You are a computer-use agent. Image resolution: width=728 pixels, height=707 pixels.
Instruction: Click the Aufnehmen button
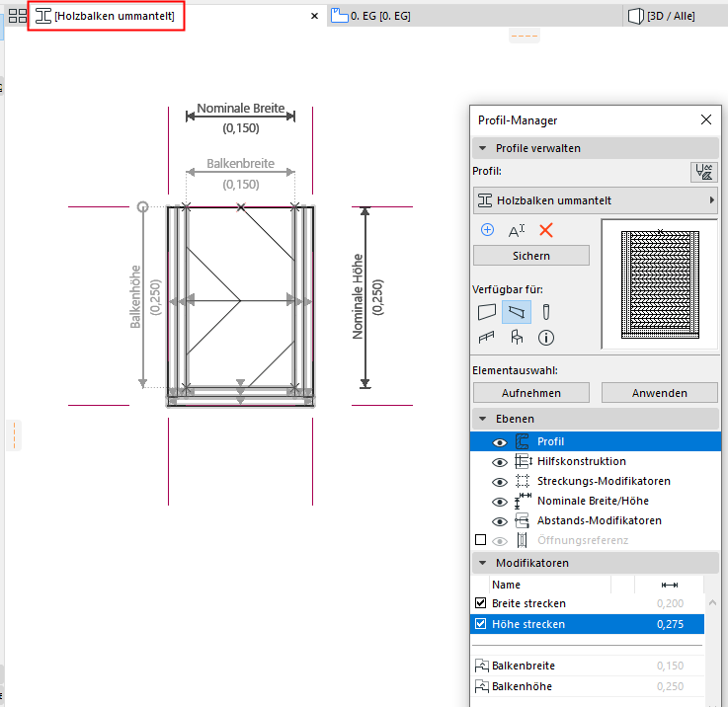click(x=531, y=393)
